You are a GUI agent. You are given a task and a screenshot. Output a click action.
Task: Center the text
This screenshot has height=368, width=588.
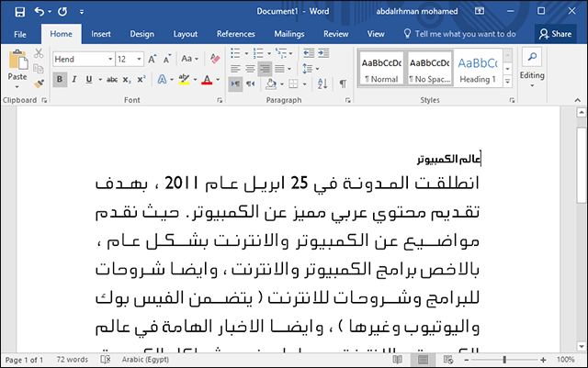(250, 69)
